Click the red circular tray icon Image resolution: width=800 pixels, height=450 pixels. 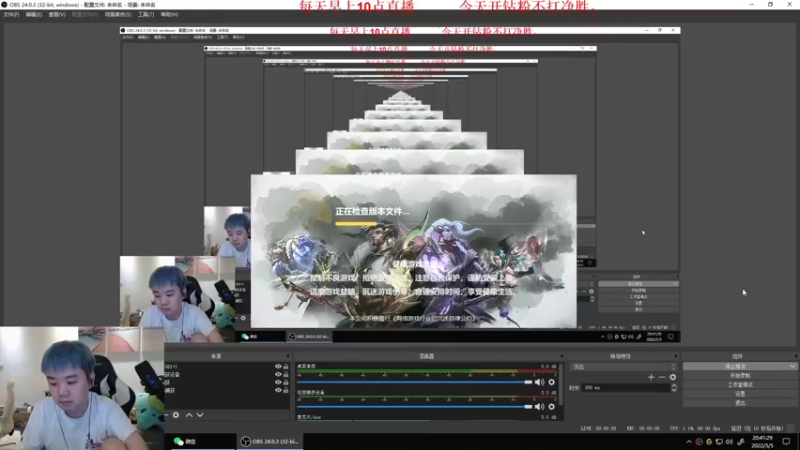[x=699, y=442]
